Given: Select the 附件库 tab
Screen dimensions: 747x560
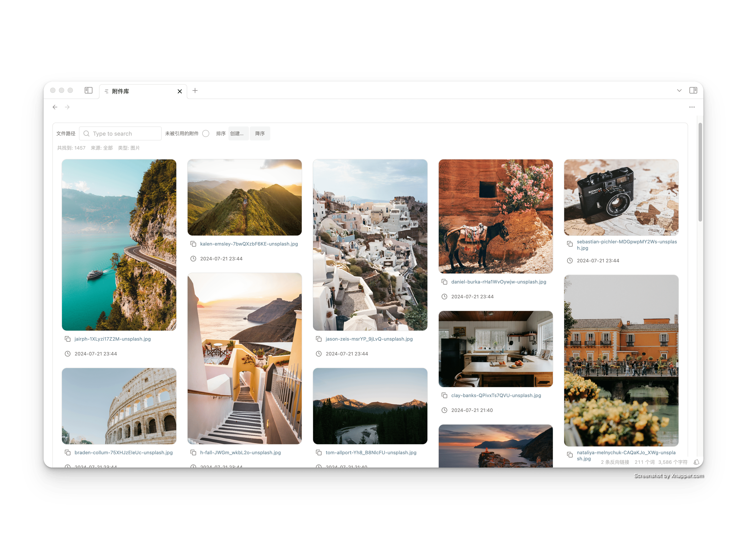Looking at the screenshot, I should click(143, 91).
